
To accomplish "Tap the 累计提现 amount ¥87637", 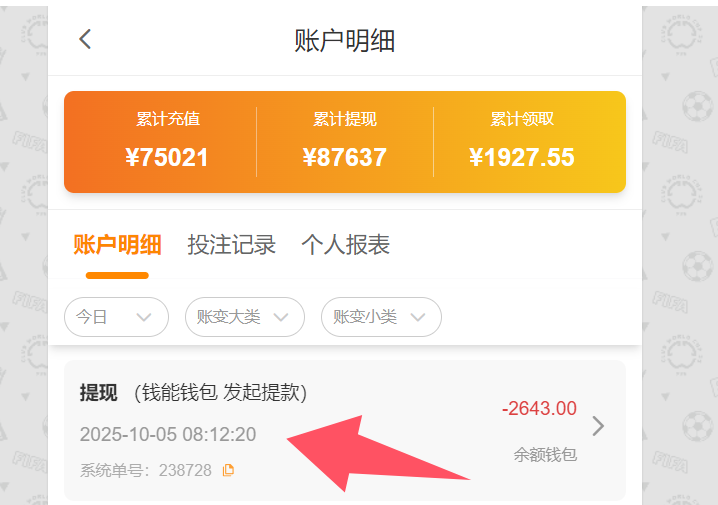I will click(344, 157).
